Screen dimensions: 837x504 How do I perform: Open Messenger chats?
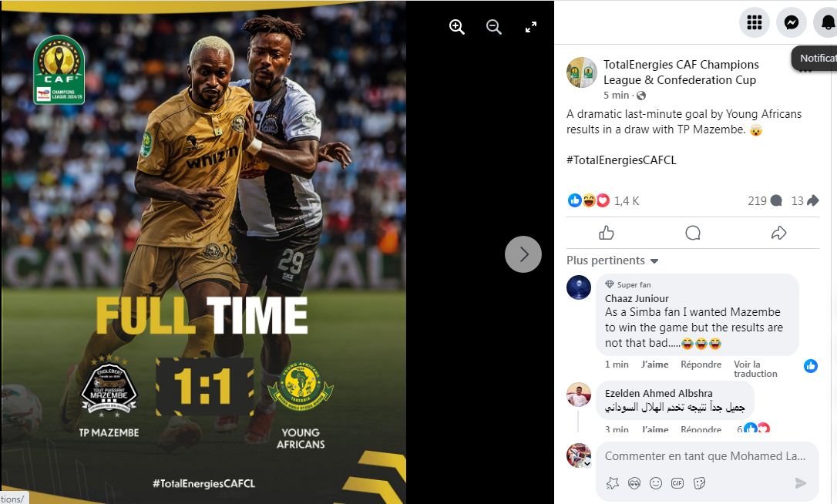791,22
